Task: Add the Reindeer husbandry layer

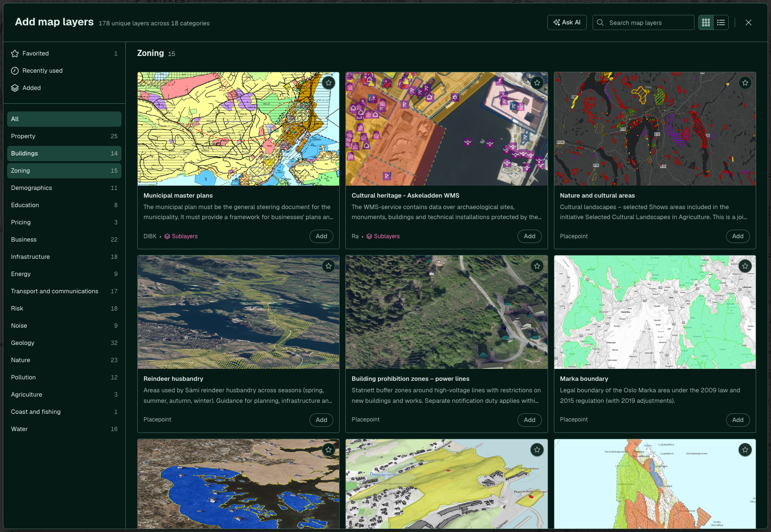Action: (x=321, y=420)
